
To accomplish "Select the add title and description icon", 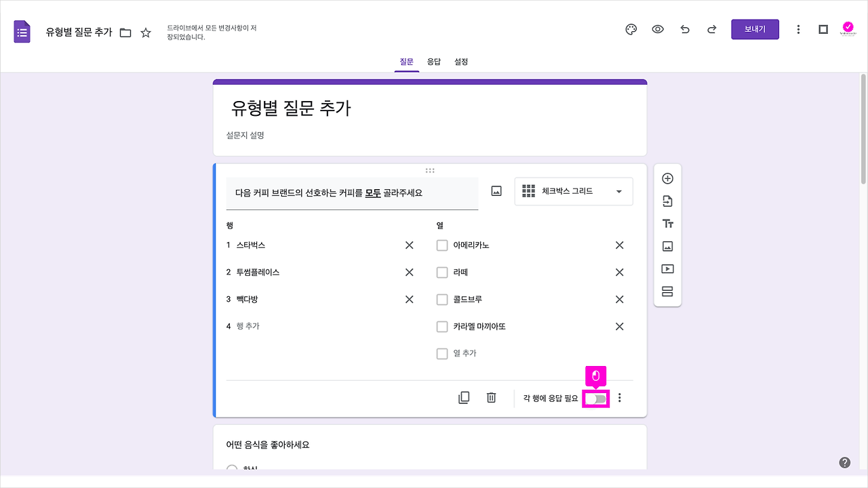I will pos(667,223).
